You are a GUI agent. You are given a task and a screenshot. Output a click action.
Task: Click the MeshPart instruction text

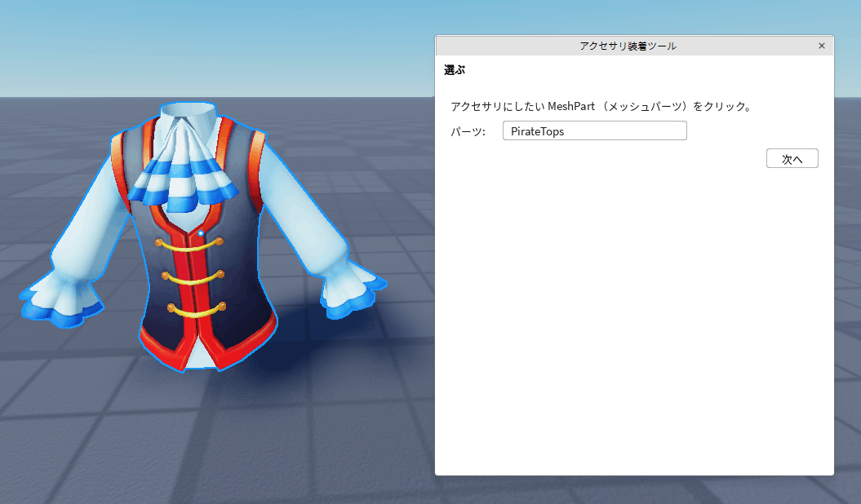click(601, 106)
